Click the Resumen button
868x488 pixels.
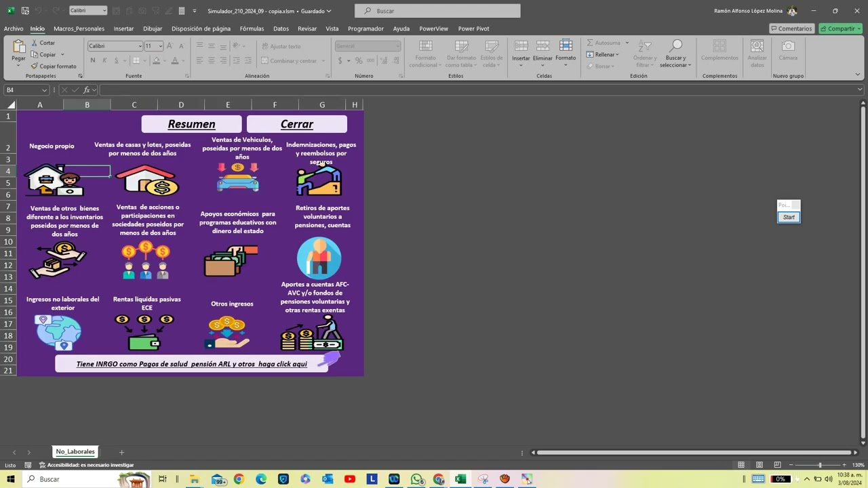[191, 124]
